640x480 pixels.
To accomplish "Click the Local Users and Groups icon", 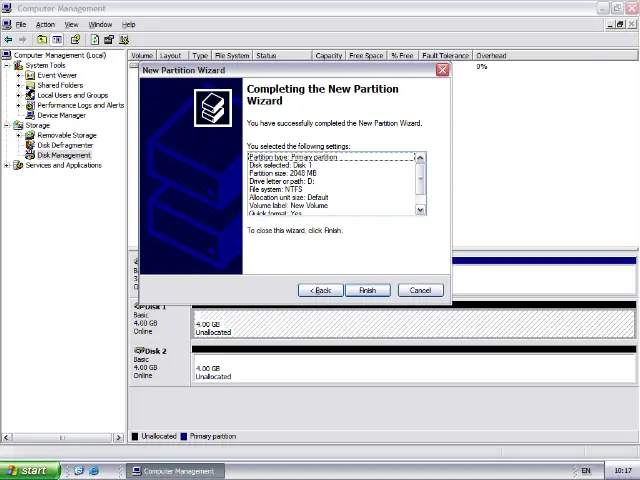I will (30, 95).
